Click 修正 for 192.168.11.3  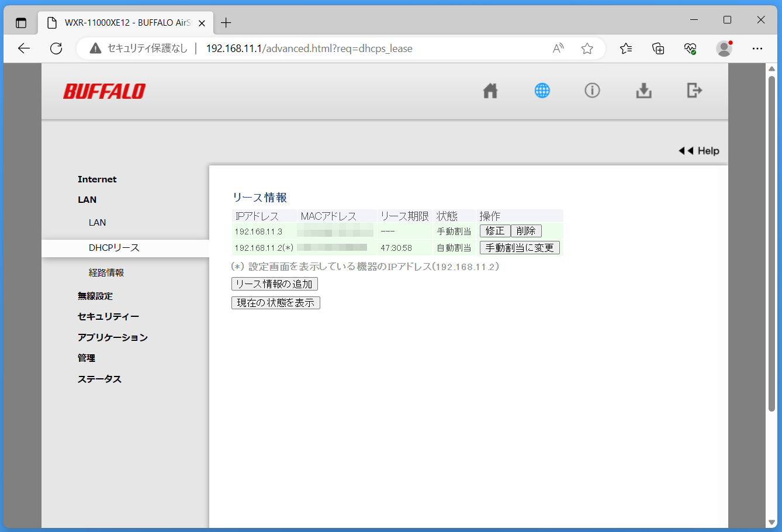point(495,231)
